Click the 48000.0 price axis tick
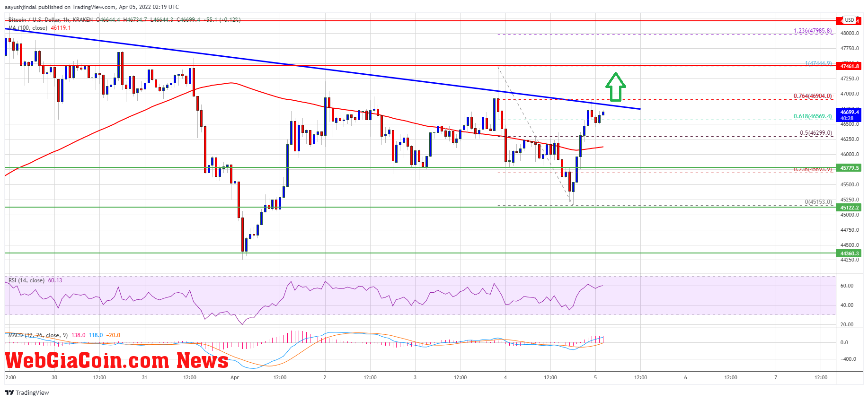The height and width of the screenshot is (401, 868). (850, 33)
